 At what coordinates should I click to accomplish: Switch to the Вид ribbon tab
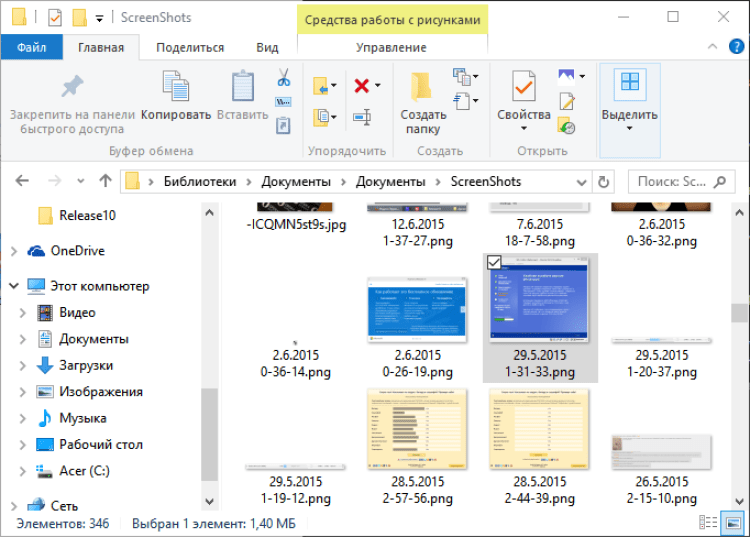(x=267, y=47)
